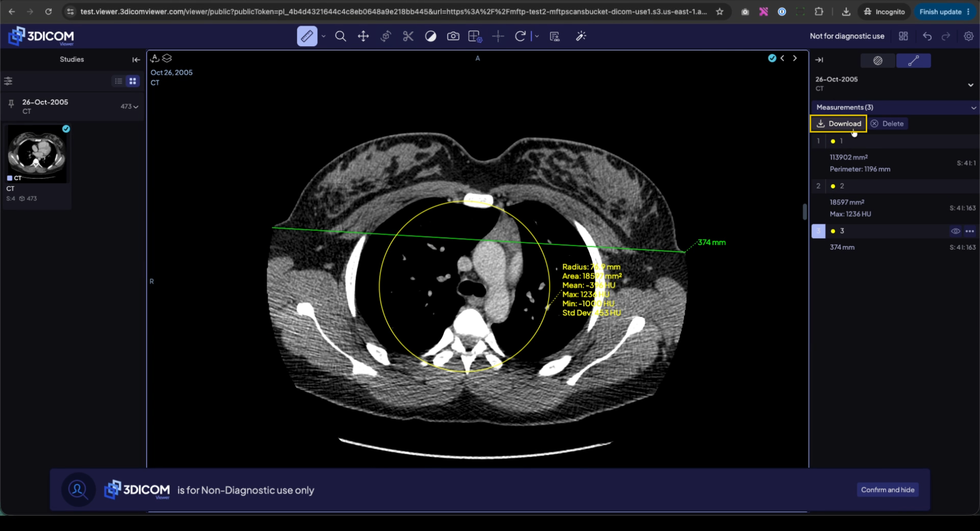Click the magic wand tool
This screenshot has width=980, height=531.
click(581, 36)
